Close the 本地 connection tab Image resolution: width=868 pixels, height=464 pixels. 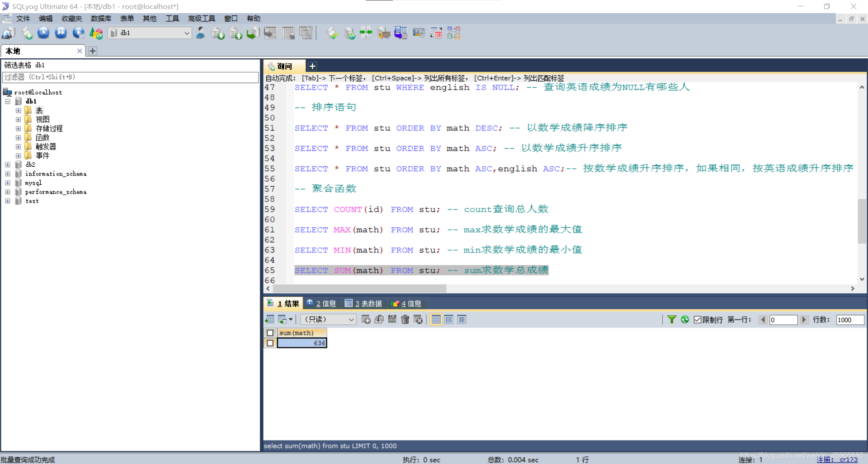(80, 51)
